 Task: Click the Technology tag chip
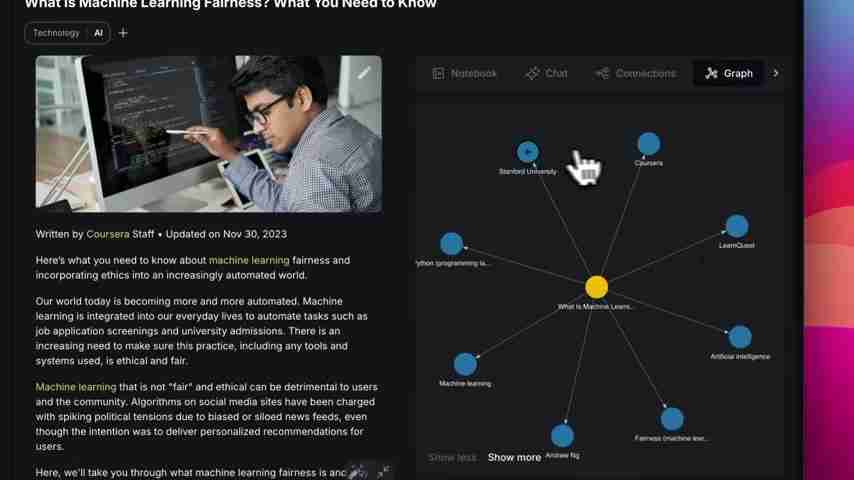click(x=56, y=33)
